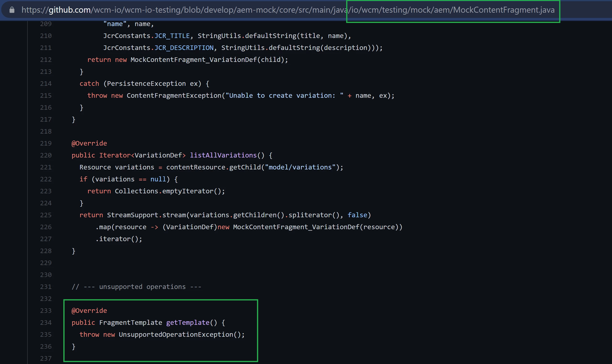Click the @Override annotation on line 219
The image size is (612, 364).
pyautogui.click(x=89, y=143)
